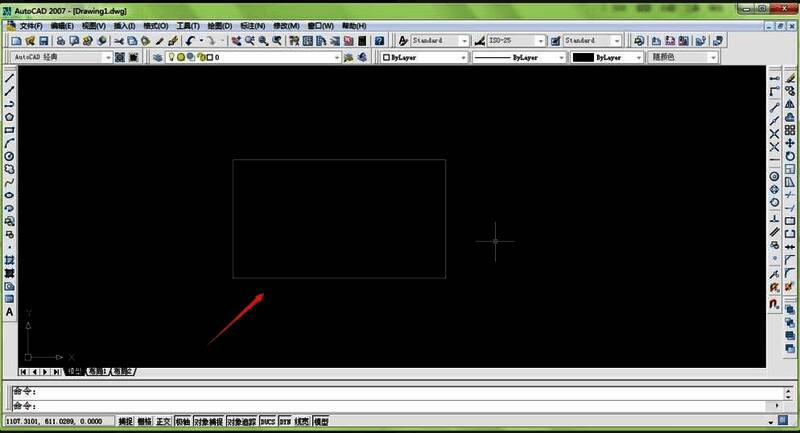The width and height of the screenshot is (800, 433).
Task: Open the 文件(F) menu
Action: click(31, 25)
